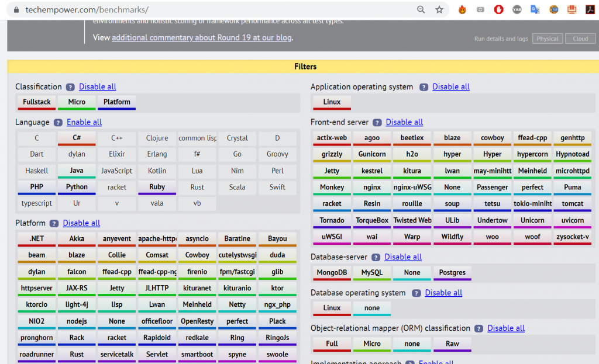Click Disable all for Application operating system
599x364 pixels.
tap(451, 86)
